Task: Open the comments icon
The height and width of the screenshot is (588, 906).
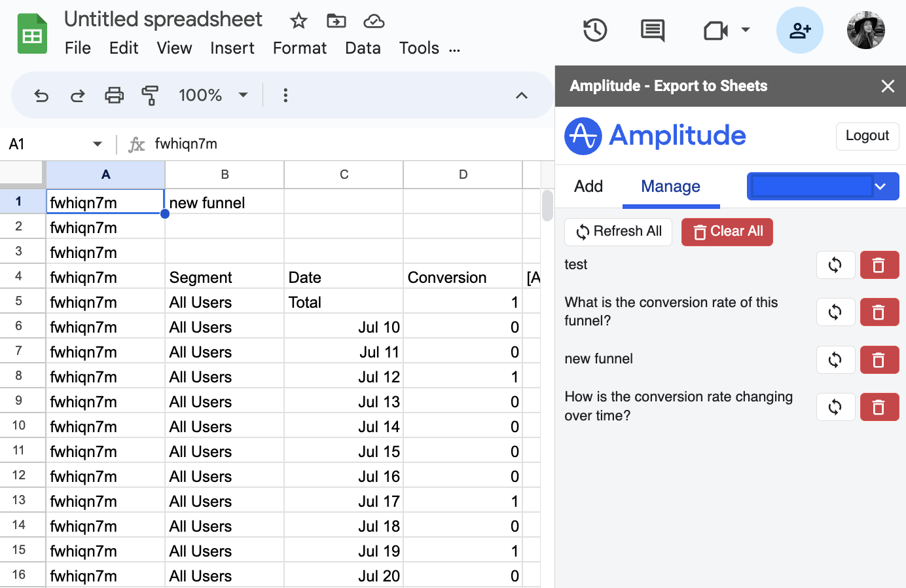Action: pos(653,30)
